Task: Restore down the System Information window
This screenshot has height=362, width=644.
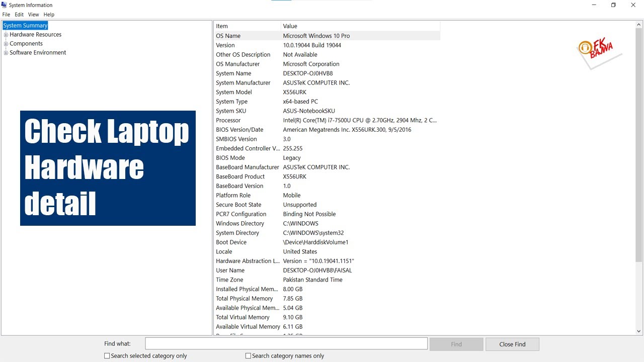Action: click(x=613, y=5)
